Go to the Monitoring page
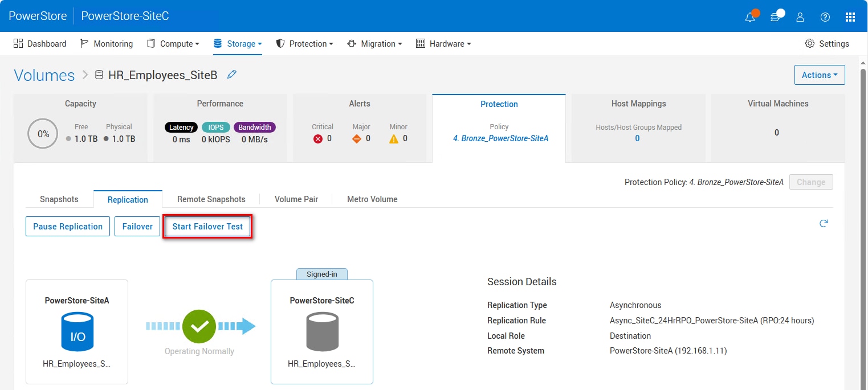Viewport: 868px width, 390px height. pos(107,44)
